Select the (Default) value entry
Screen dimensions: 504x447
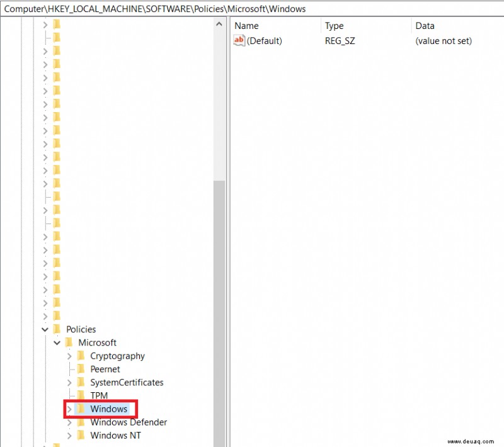click(x=264, y=41)
